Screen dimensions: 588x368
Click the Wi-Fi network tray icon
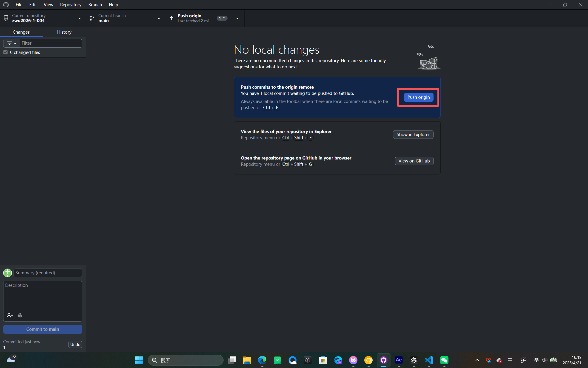click(x=536, y=360)
